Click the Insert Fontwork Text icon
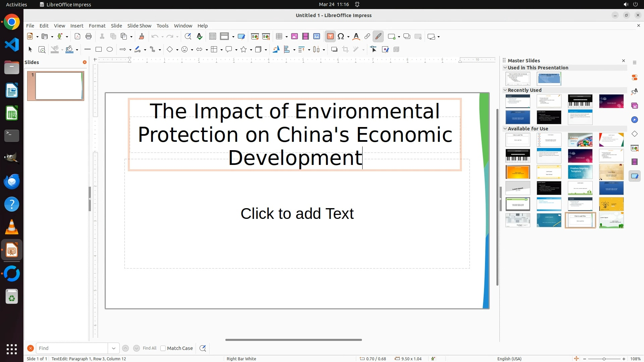This screenshot has height=362, width=644. click(356, 37)
